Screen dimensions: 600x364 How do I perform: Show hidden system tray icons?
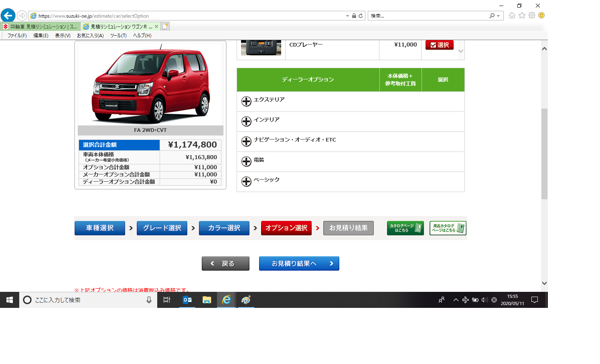(456, 300)
